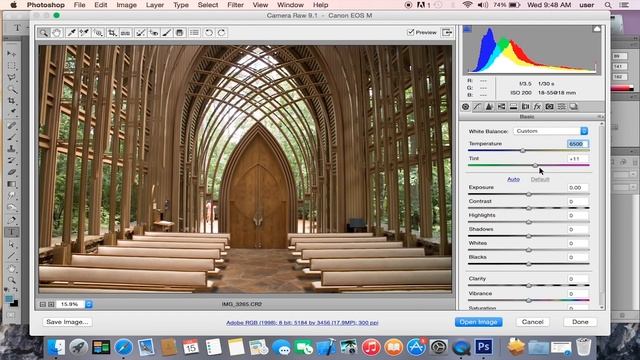Toggle highlight clipping warning on histogram
This screenshot has height=360, width=640.
click(597, 29)
